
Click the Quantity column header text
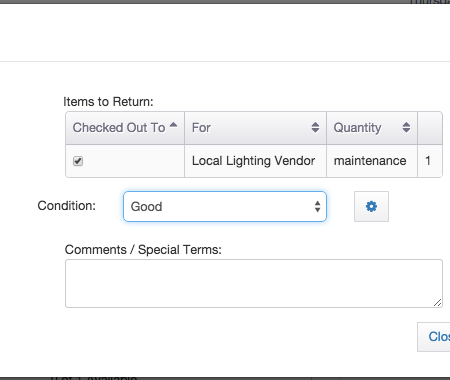(x=357, y=128)
